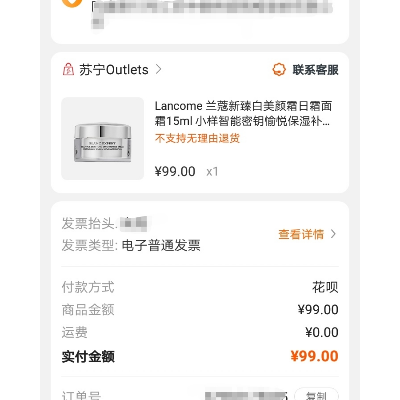Image resolution: width=400 pixels, height=400 pixels.
Task: Tap the ¥99.00 product price
Action: (x=175, y=172)
